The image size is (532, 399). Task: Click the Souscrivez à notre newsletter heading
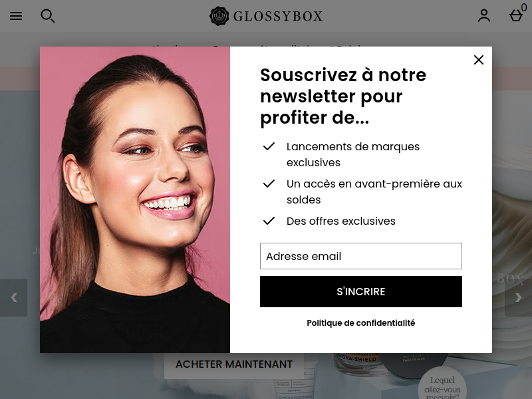tap(343, 96)
